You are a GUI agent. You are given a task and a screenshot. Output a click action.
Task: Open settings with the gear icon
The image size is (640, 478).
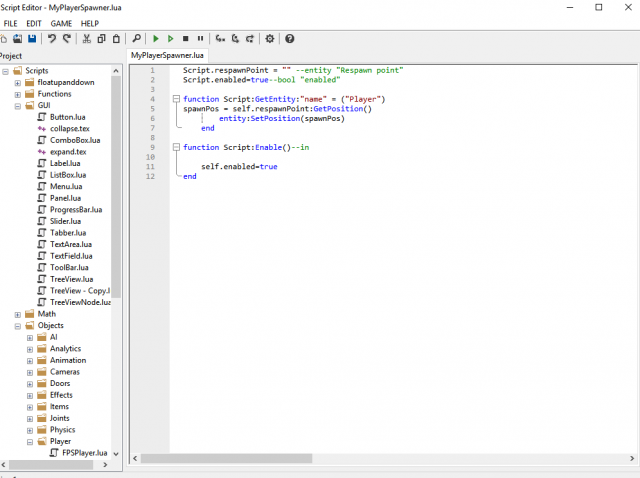pyautogui.click(x=269, y=38)
